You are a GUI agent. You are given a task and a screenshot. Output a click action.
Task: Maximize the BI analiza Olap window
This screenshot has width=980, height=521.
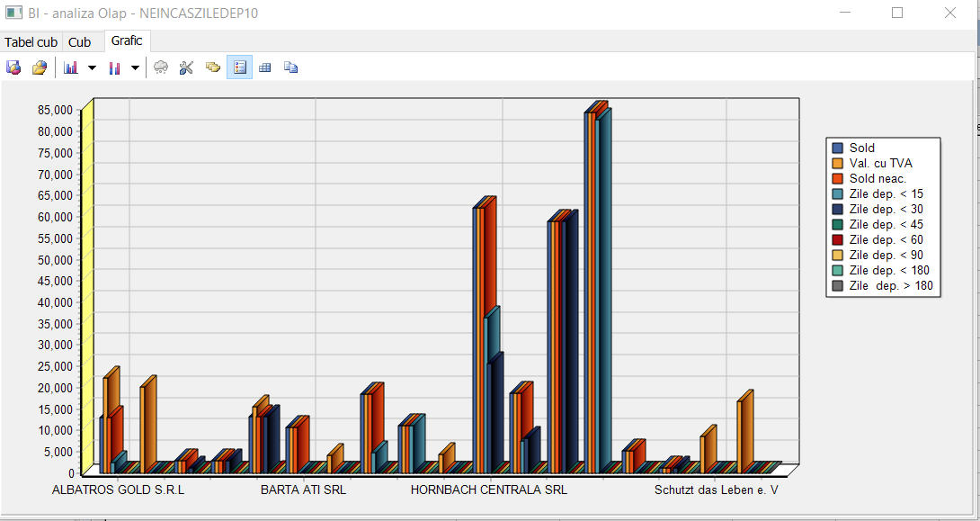[897, 13]
